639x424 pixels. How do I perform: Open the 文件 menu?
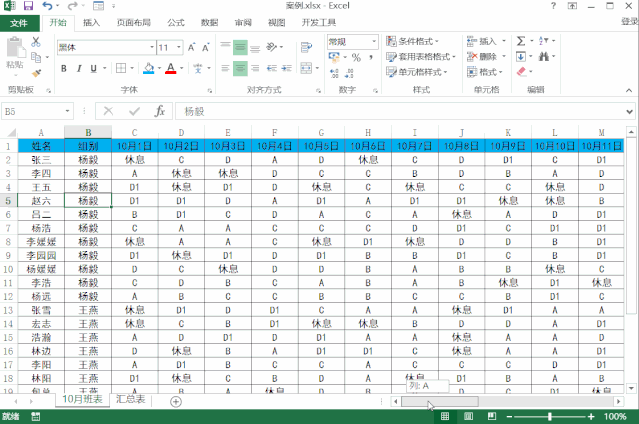19,23
